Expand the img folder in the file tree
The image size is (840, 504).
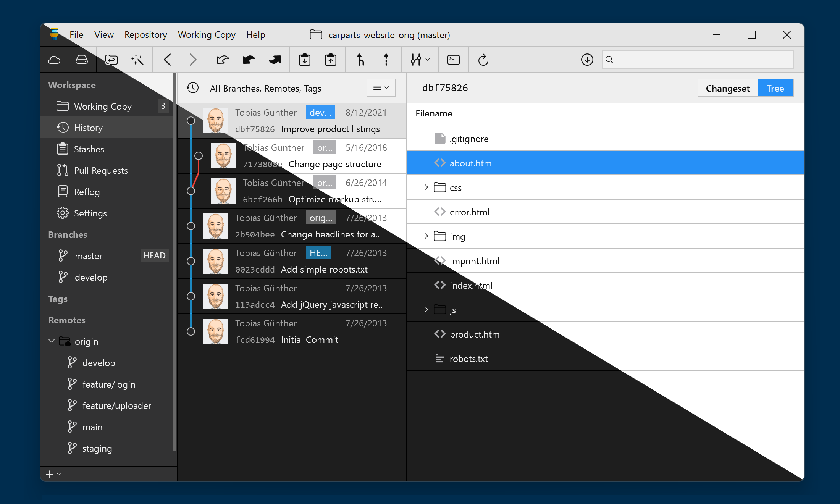426,236
